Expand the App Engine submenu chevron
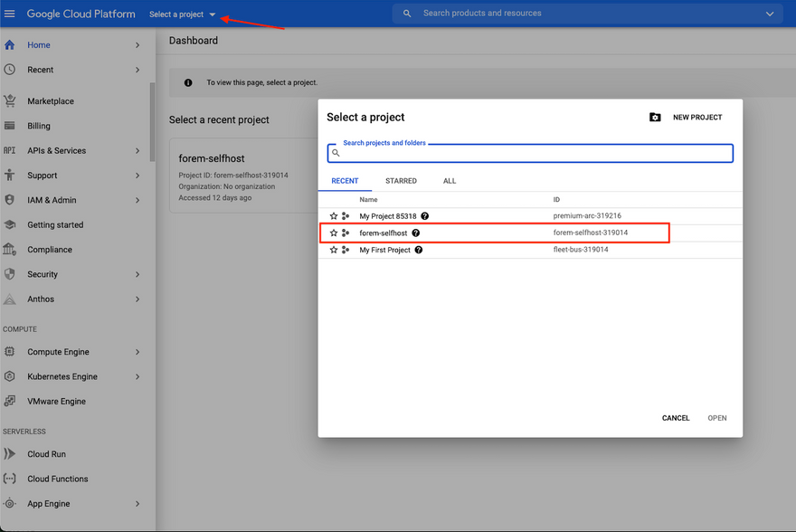796x532 pixels. (137, 504)
